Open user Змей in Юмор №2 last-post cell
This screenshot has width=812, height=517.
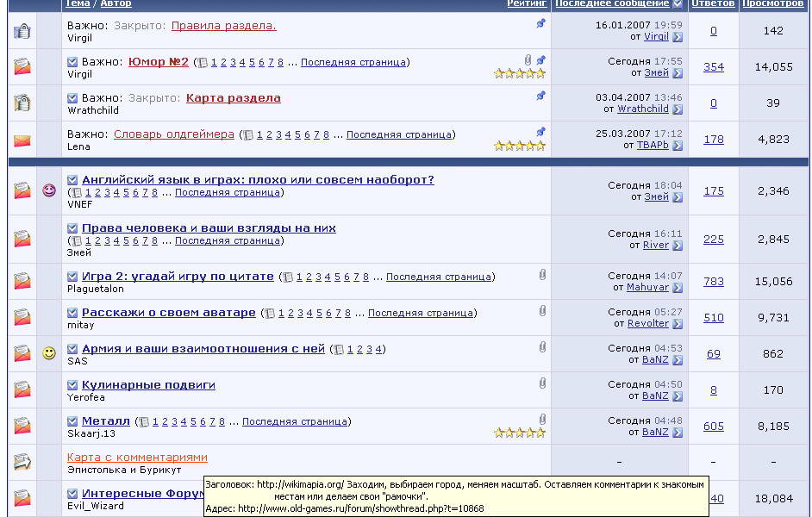point(657,73)
